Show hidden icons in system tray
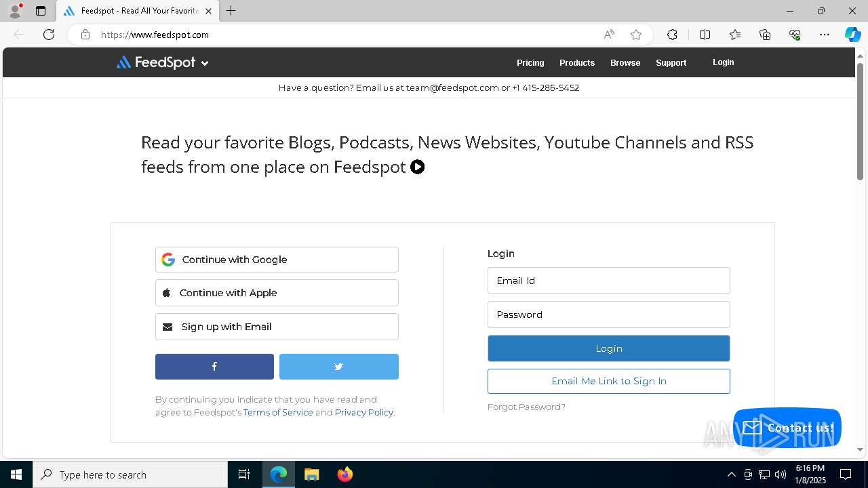 [731, 474]
